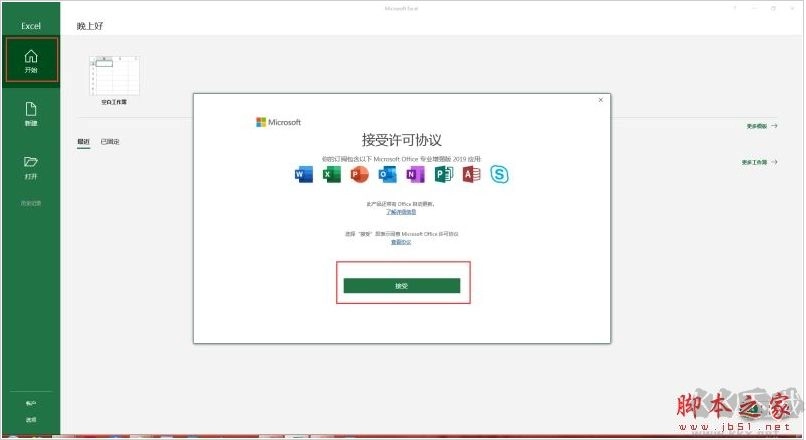This screenshot has height=440, width=806.
Task: Select 开始 (Home) in the left sidebar
Action: point(30,61)
